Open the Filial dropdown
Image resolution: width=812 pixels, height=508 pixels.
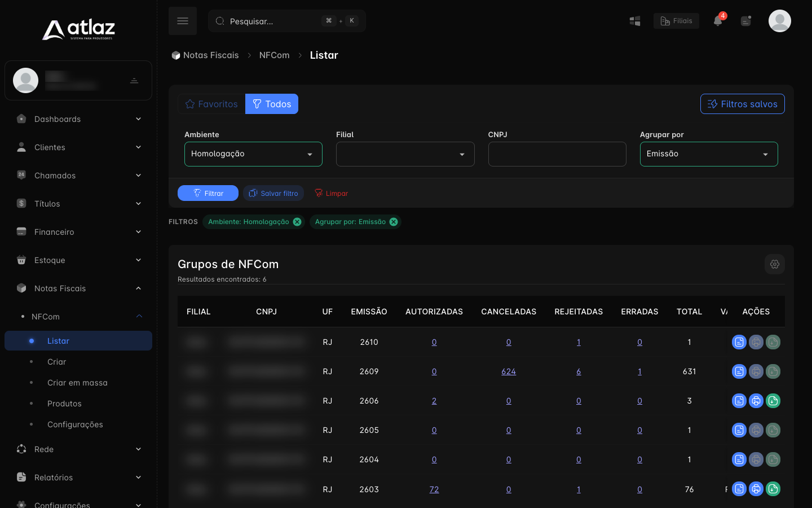click(405, 154)
